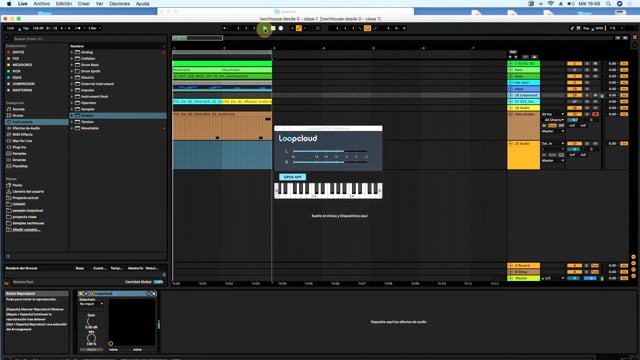The image size is (640, 360).
Task: Open the Packs place in browser
Action: point(17,185)
